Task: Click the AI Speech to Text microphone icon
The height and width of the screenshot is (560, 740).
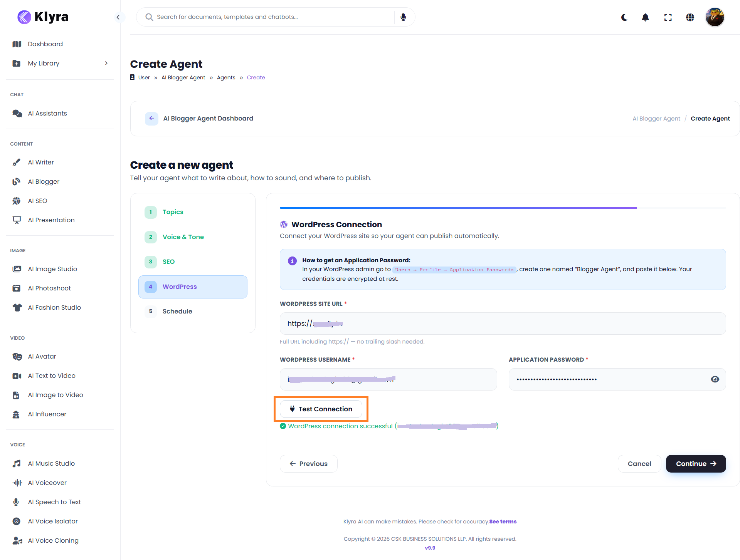Action: [16, 502]
